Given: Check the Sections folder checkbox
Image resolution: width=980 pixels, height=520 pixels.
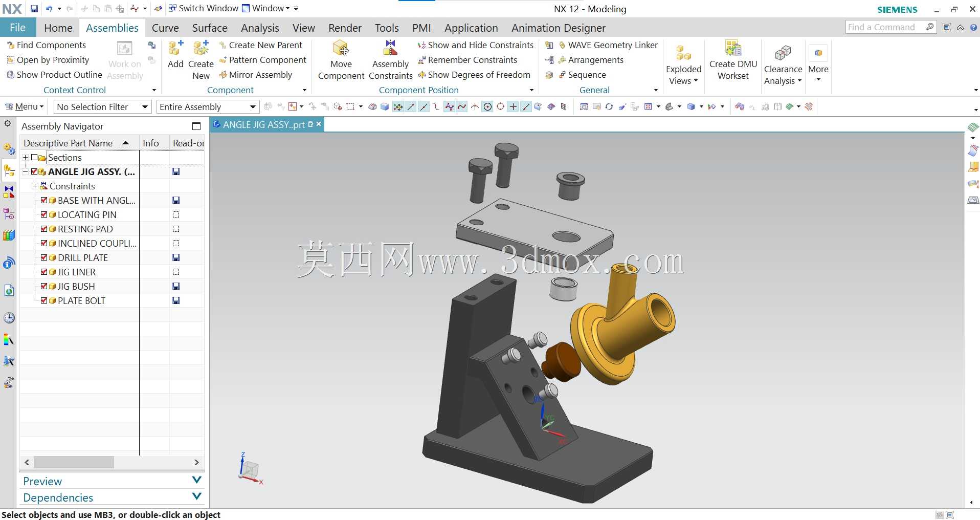Looking at the screenshot, I should point(34,157).
